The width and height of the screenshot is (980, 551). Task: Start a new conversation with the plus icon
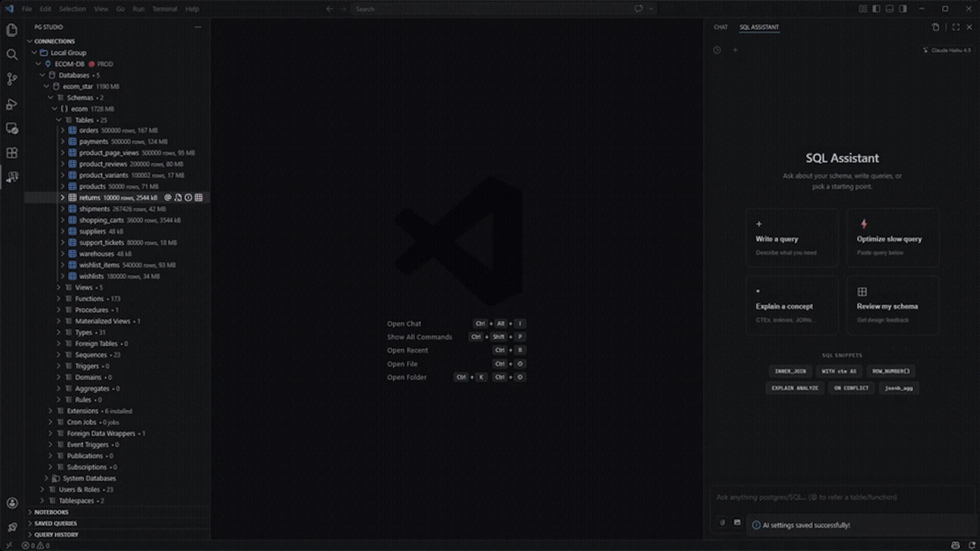[x=735, y=50]
